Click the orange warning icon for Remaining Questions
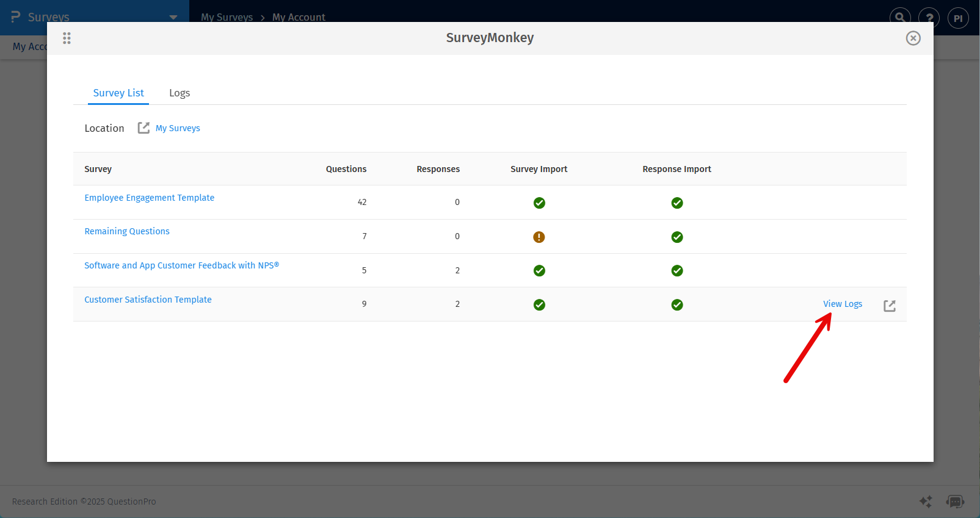 click(x=539, y=237)
